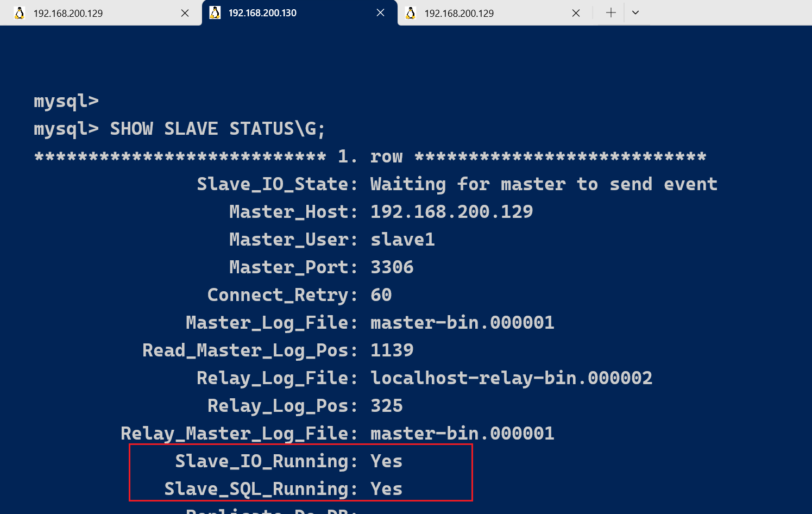Click the SHOW SLAVE STATUS\G; command text

point(218,129)
